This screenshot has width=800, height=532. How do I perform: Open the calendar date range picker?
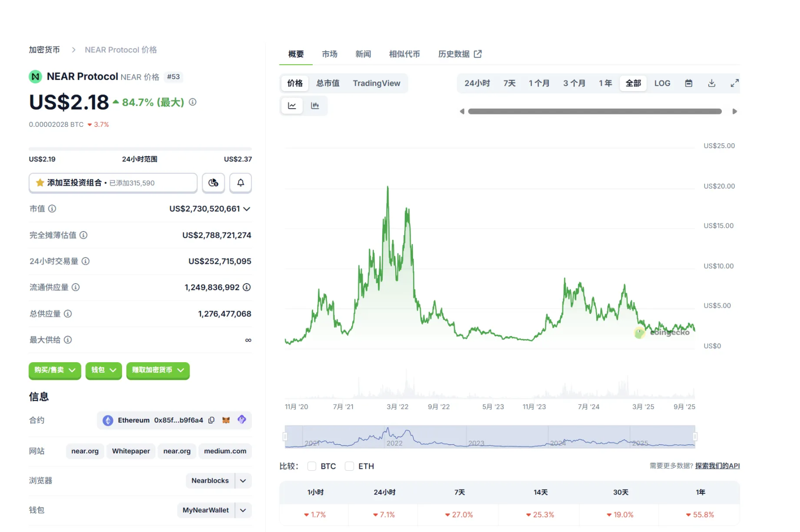tap(689, 83)
